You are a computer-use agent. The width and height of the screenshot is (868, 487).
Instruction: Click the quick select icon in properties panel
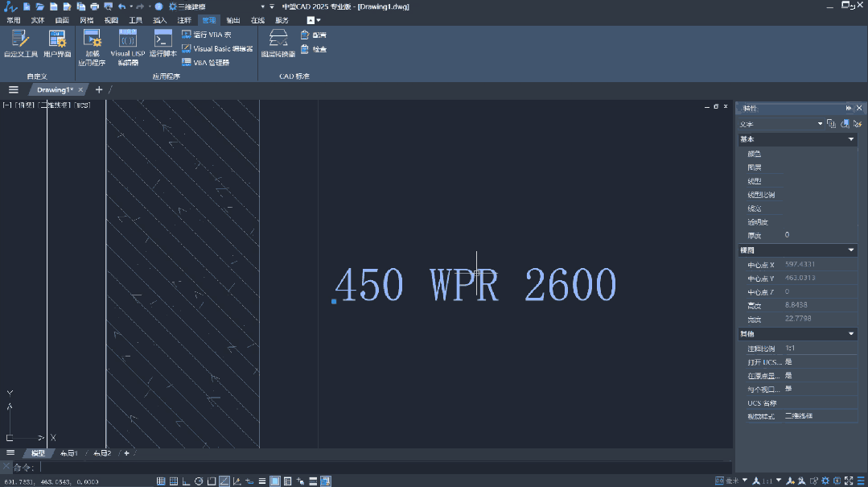tap(858, 124)
